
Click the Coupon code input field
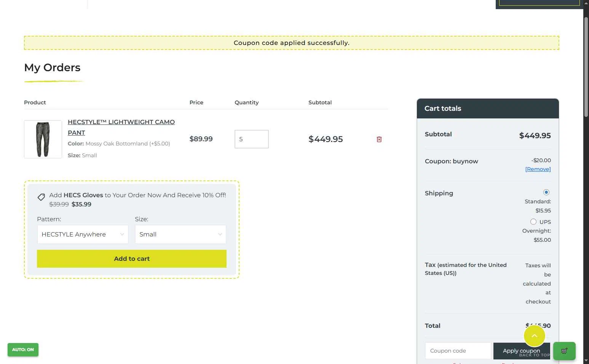[458, 351]
